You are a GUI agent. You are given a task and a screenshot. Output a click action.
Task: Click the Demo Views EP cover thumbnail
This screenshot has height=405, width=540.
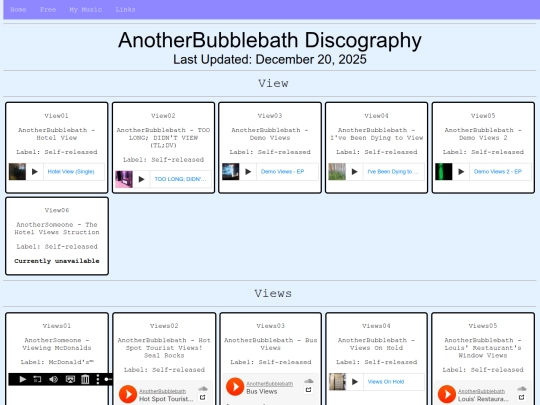click(x=231, y=172)
